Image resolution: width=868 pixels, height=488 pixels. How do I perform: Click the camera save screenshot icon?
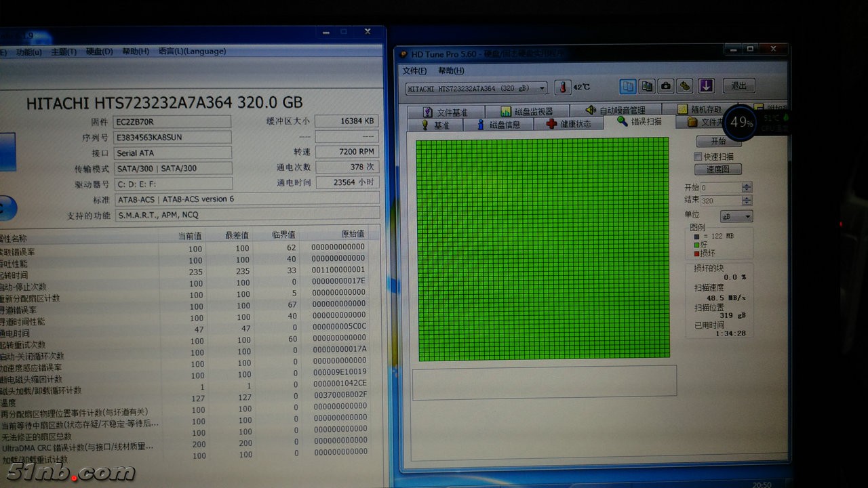coord(666,86)
